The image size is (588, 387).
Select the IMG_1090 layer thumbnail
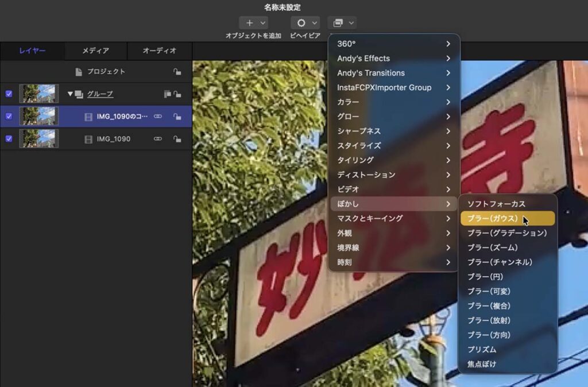click(38, 139)
